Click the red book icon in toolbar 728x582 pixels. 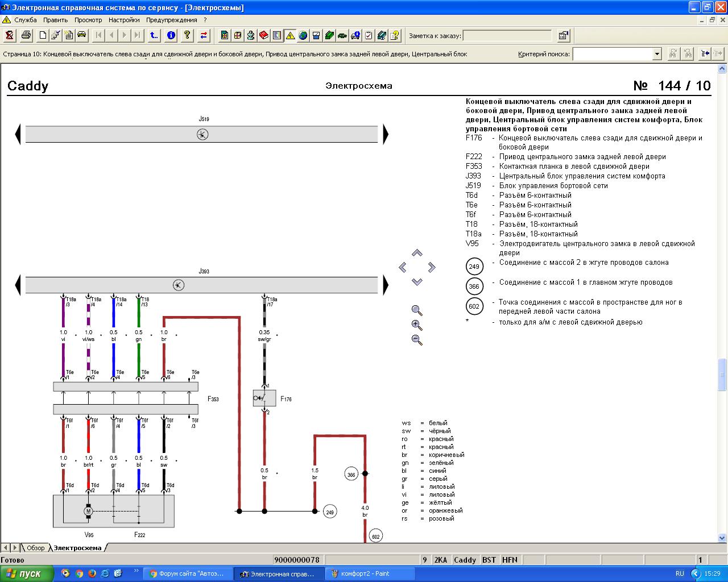[x=264, y=35]
